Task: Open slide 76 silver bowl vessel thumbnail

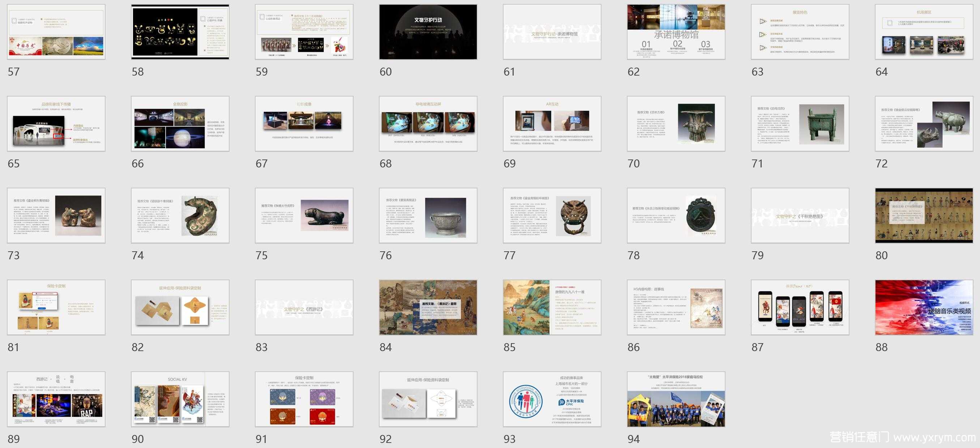Action: [x=428, y=216]
